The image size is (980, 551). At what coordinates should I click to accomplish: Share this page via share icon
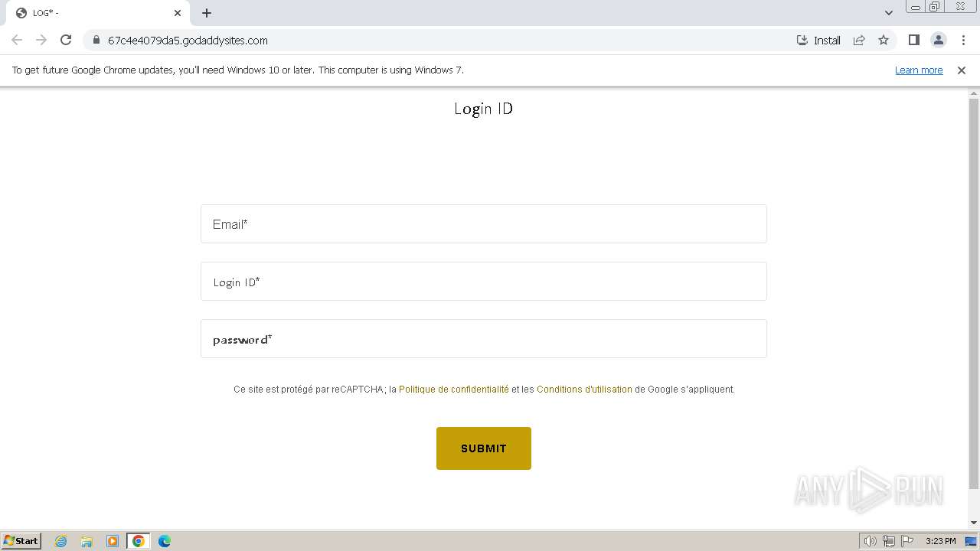tap(859, 40)
